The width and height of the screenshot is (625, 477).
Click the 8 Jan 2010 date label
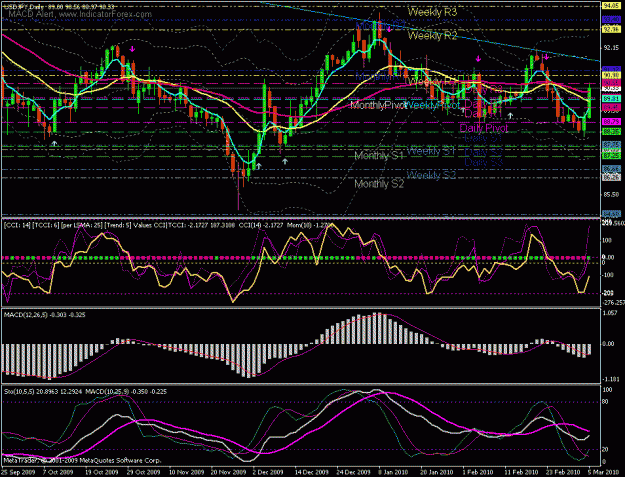coord(391,472)
